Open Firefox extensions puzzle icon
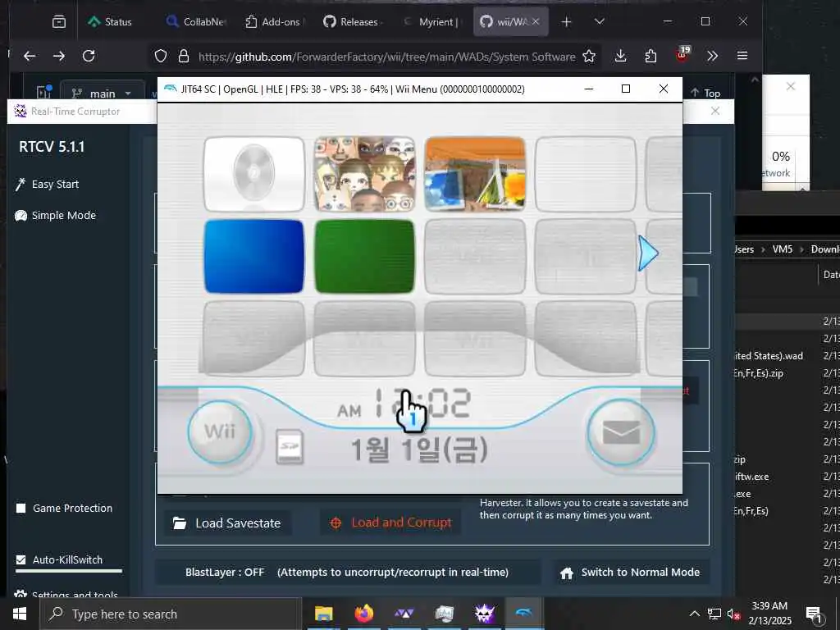The height and width of the screenshot is (630, 840). 651,56
